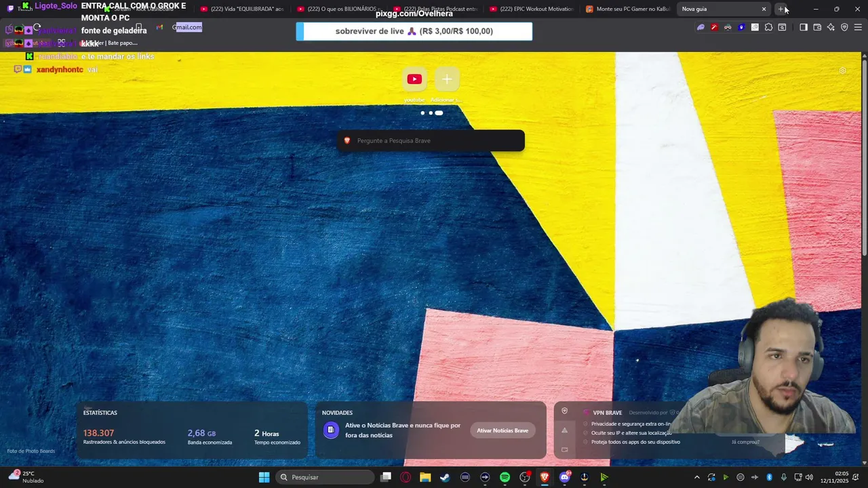Click the Brave search box on new tab

tap(431, 140)
